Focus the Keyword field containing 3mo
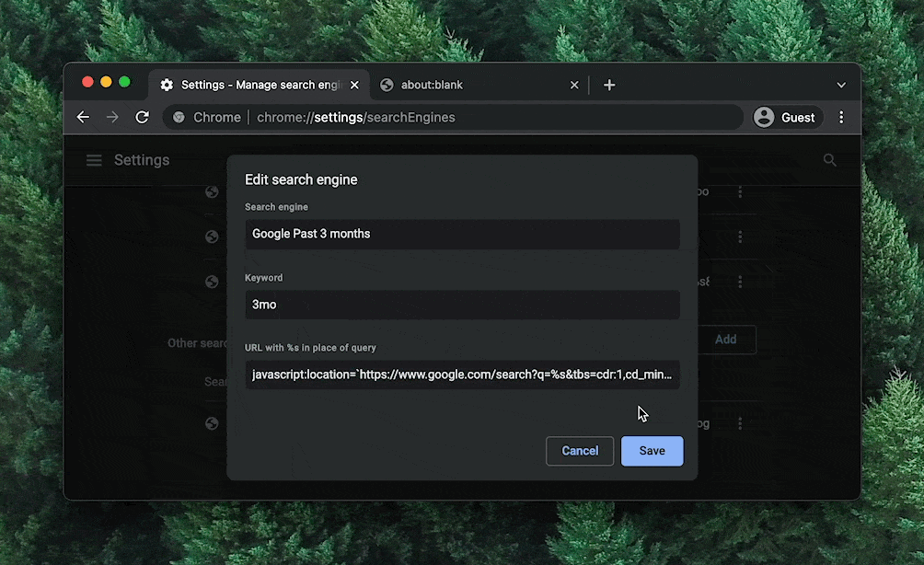The height and width of the screenshot is (565, 924). (462, 305)
